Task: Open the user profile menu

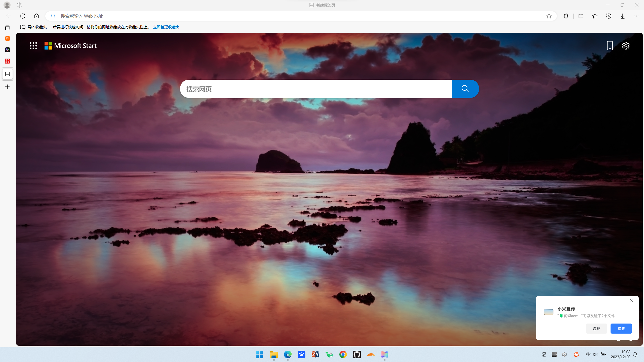Action: (x=7, y=5)
